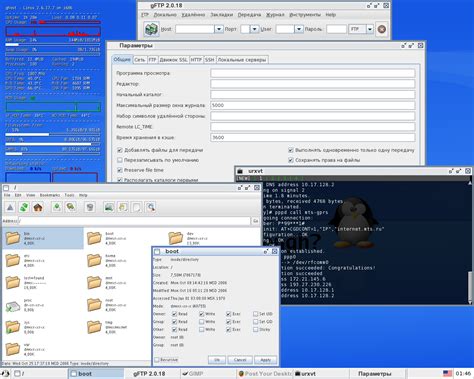Click the green refresh arrows toolbar icon
This screenshot has height=379, width=474.
coord(24,207)
